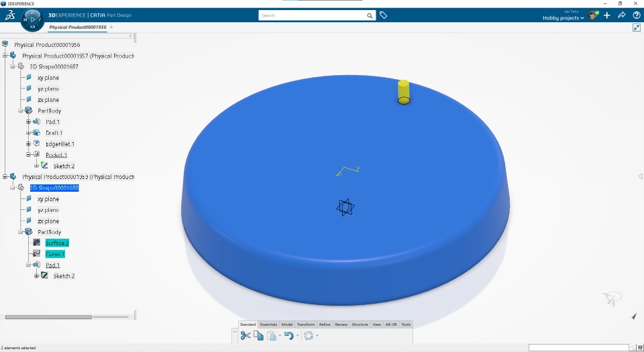Click the plus add-content icon

[607, 15]
